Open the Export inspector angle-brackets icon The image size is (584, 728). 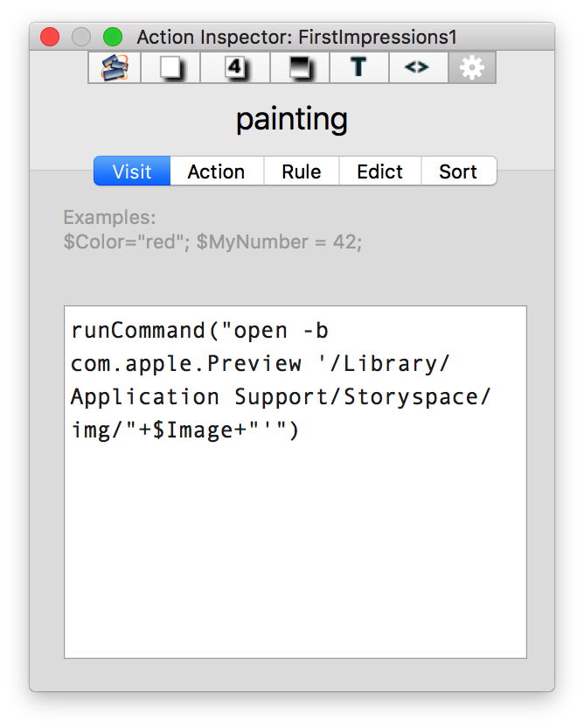(417, 67)
